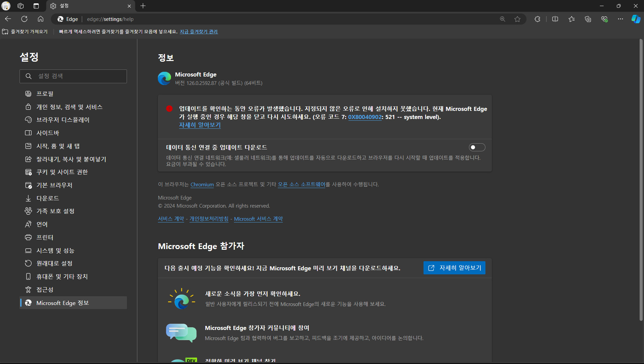Click the profile avatar icon
Viewport: 644px width, 364px height.
6,6
